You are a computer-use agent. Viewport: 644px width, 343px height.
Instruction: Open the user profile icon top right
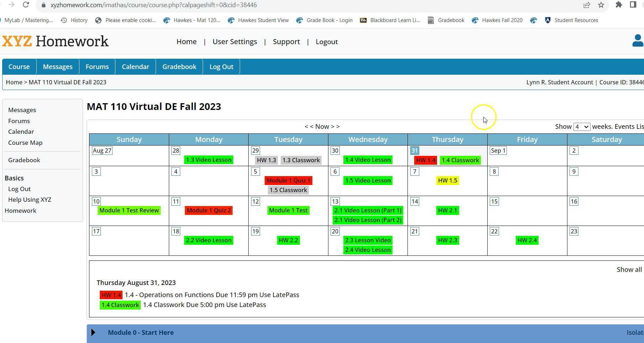(x=637, y=41)
